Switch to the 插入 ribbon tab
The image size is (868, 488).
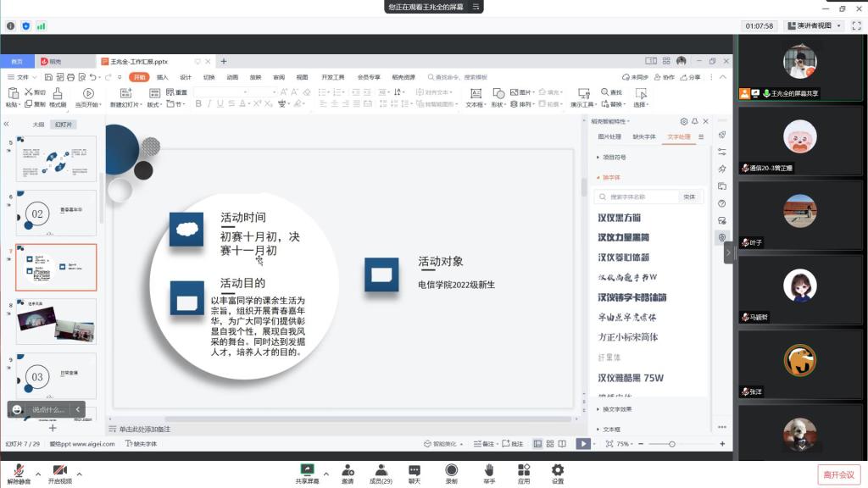pos(162,77)
